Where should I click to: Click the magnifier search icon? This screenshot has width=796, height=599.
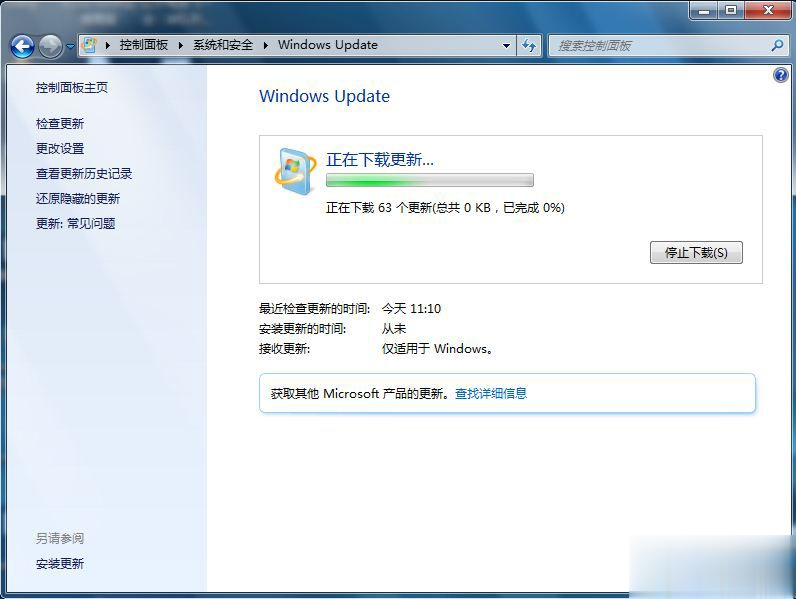pos(777,46)
